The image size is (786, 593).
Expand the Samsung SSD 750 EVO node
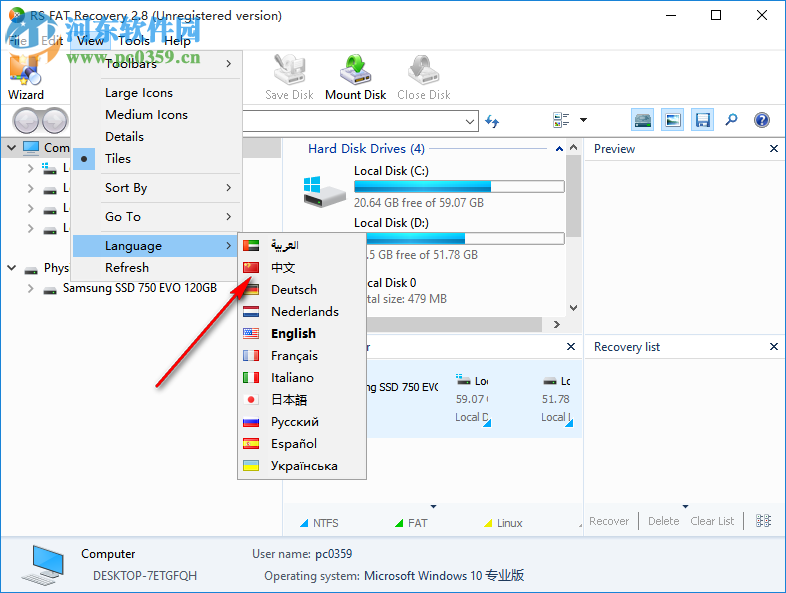31,288
